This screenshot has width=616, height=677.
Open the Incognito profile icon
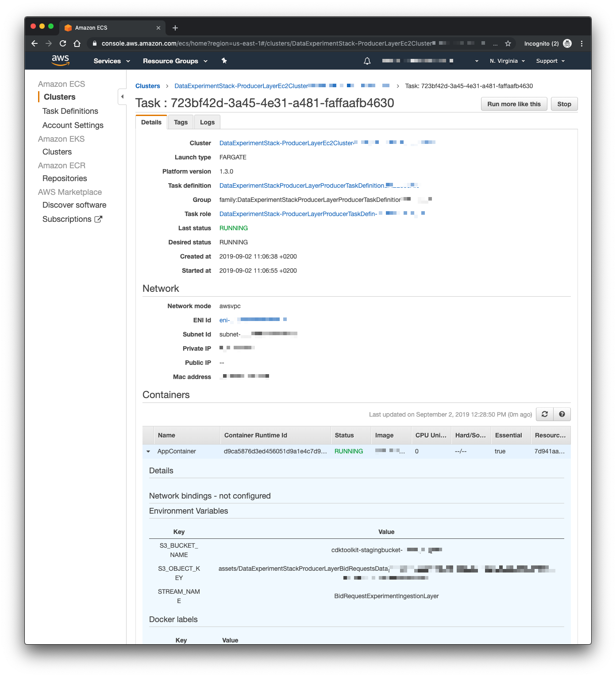[567, 43]
